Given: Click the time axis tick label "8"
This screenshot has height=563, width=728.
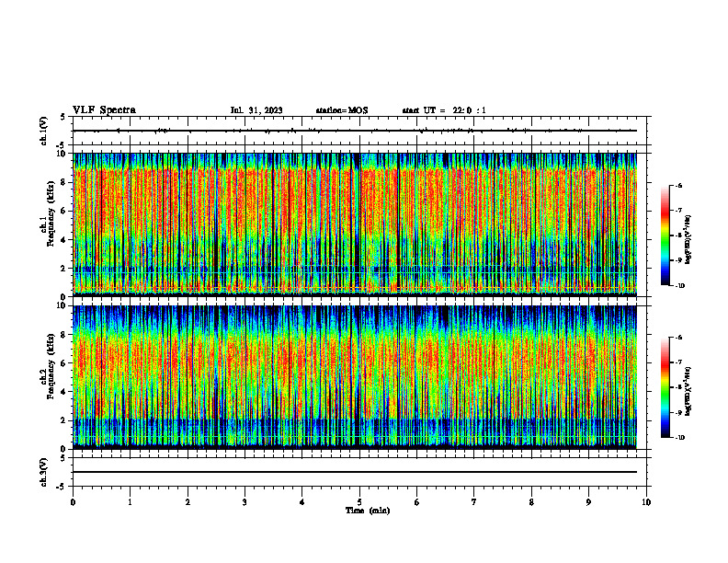Looking at the screenshot, I should pyautogui.click(x=531, y=502).
